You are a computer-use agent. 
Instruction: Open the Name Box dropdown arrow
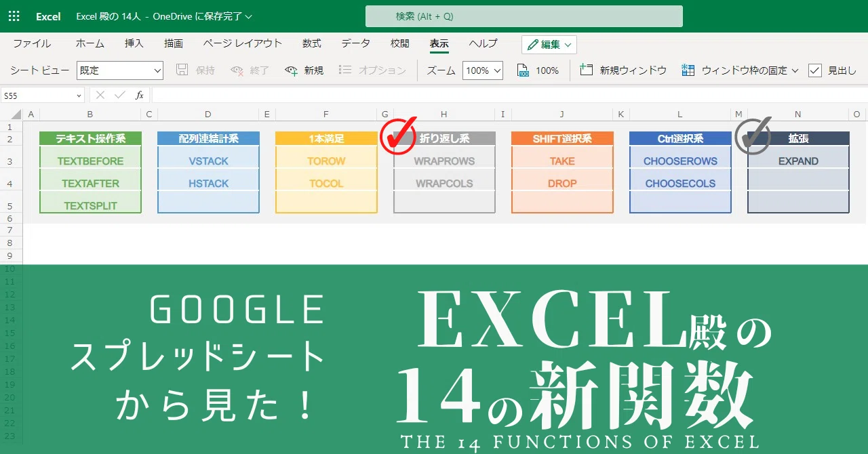(79, 96)
